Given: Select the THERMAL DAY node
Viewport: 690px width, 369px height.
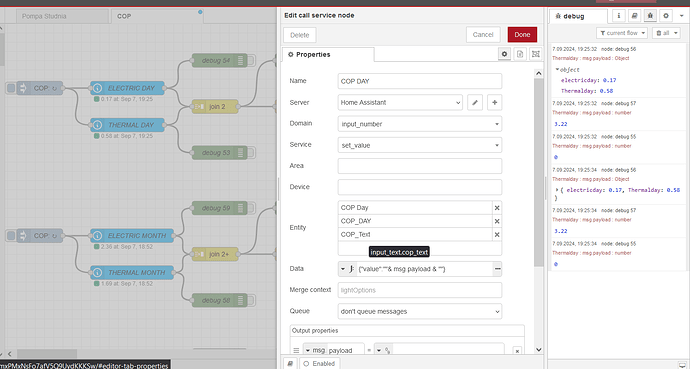Looking at the screenshot, I should 127,125.
